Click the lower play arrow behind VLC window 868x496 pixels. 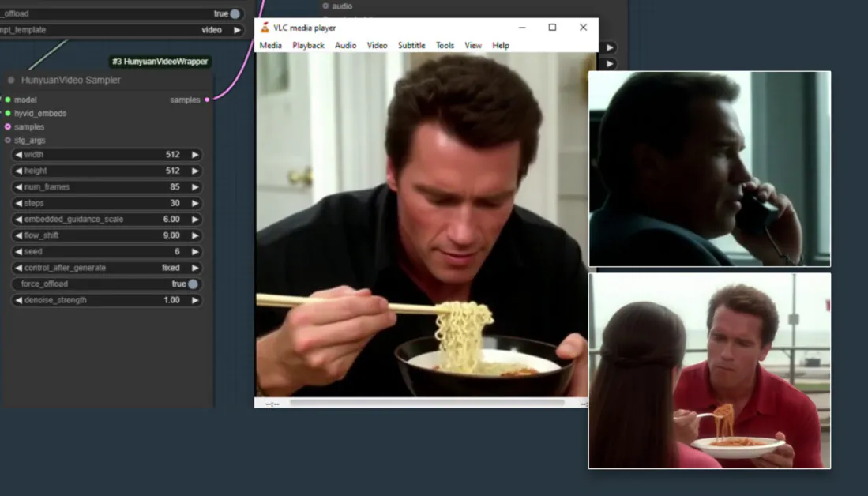pos(610,64)
